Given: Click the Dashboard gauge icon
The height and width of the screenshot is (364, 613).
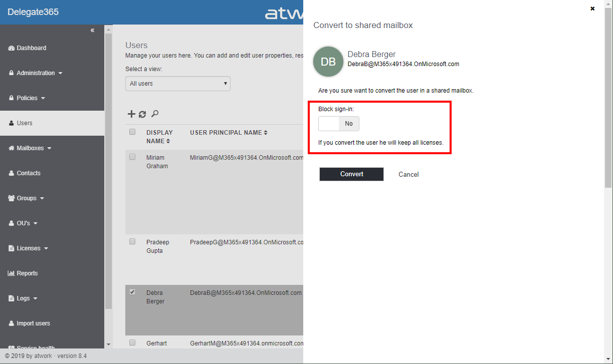Looking at the screenshot, I should point(12,48).
